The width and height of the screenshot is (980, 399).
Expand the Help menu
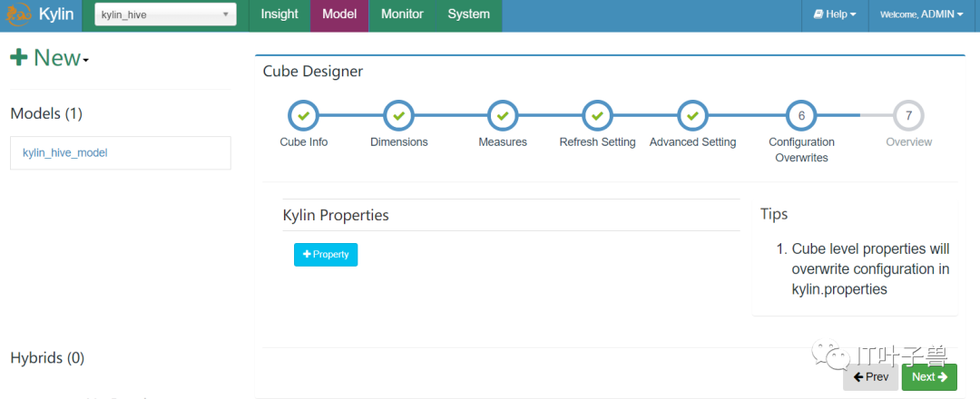[835, 15]
